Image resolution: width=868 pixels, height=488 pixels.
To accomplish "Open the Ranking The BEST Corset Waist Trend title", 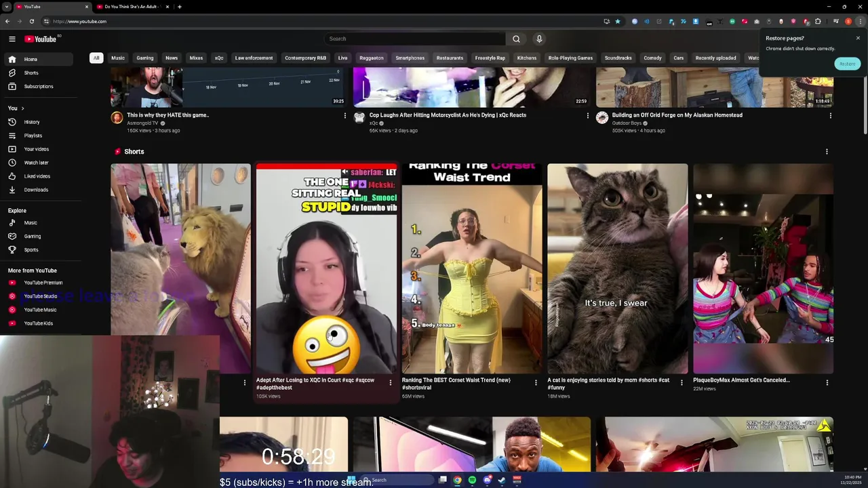I will (456, 384).
